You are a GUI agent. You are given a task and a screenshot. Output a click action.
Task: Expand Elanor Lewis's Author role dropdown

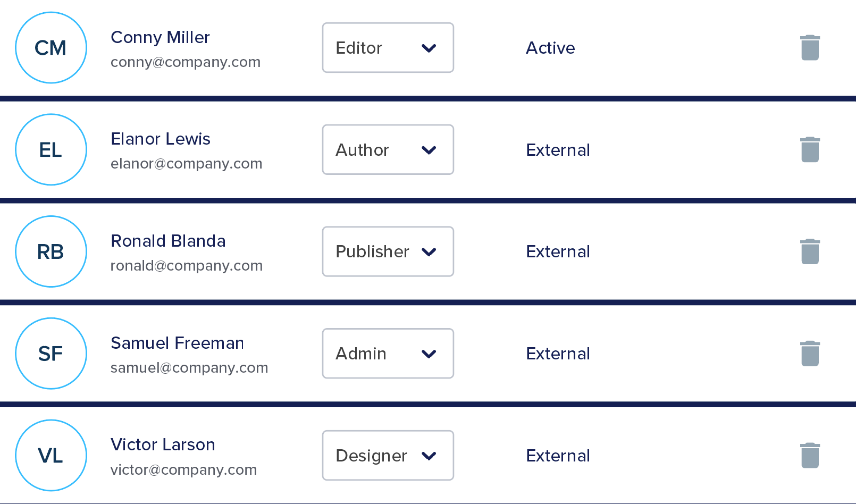[x=388, y=150]
